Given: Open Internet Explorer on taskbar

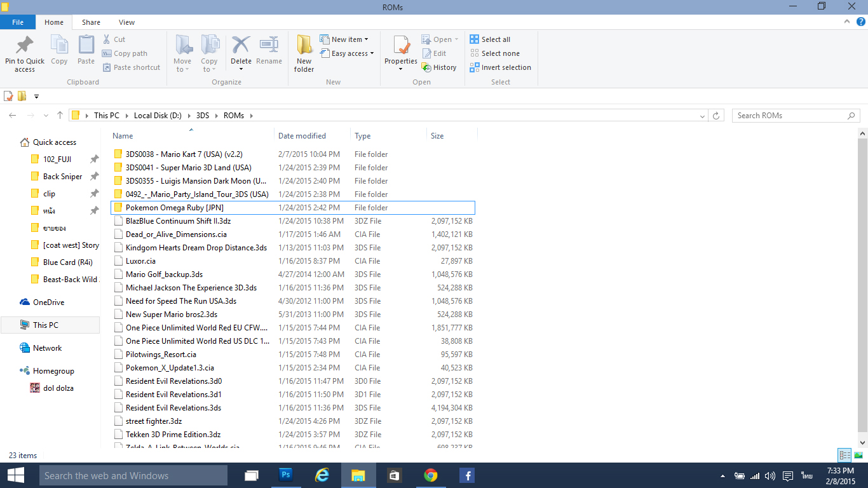Looking at the screenshot, I should click(x=322, y=475).
